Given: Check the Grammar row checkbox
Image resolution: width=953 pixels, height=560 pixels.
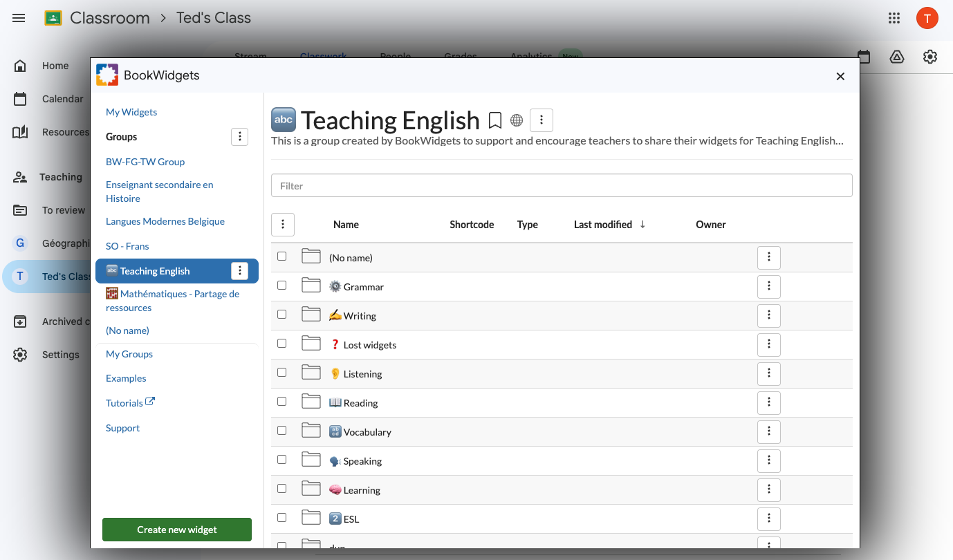Looking at the screenshot, I should (281, 285).
